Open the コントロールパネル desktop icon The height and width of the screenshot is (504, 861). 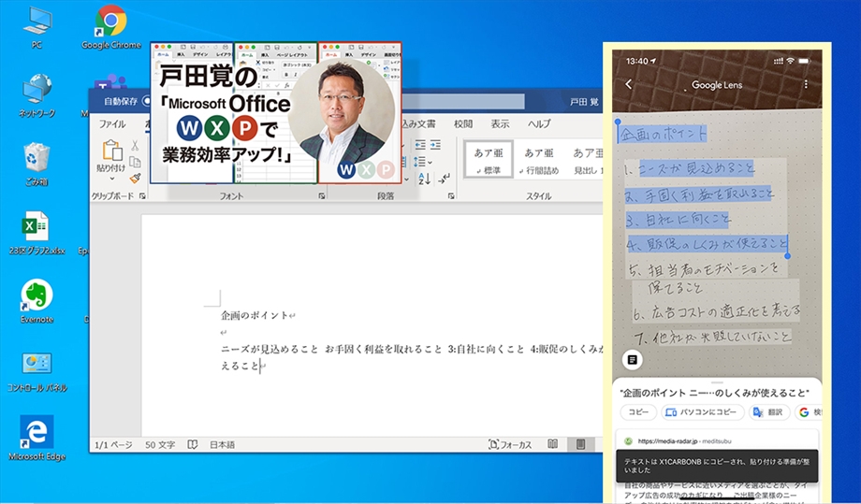coord(36,371)
